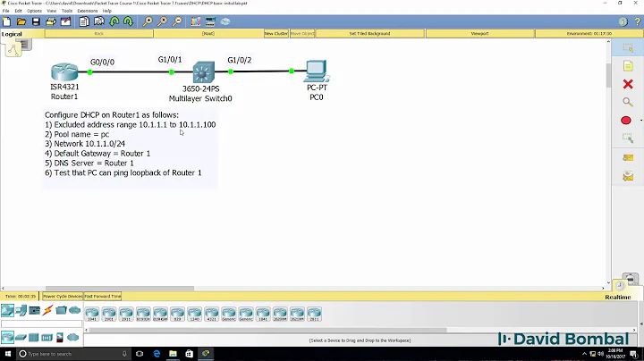Select Switches subcategory icon
This screenshot has width=644, height=361.
point(21,338)
